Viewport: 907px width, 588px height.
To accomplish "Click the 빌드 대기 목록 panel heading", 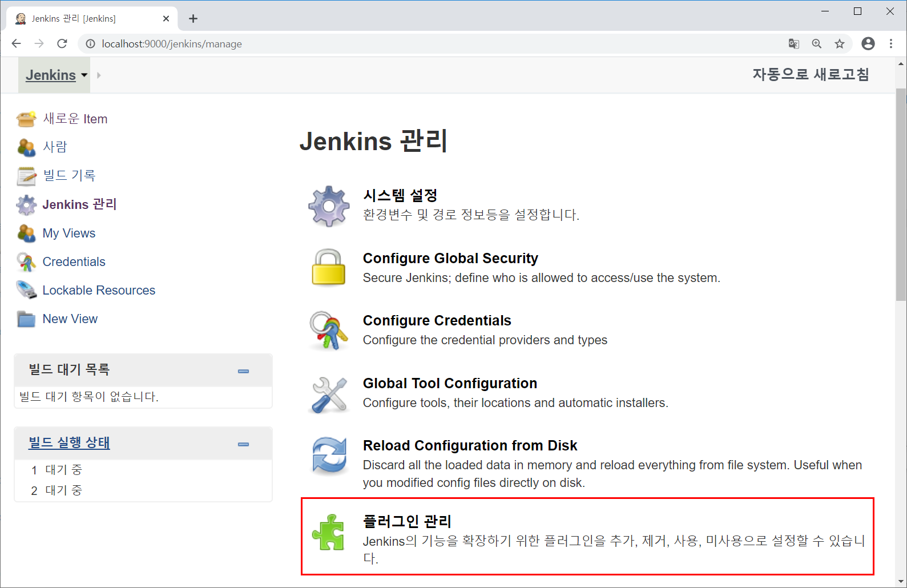I will (x=69, y=369).
